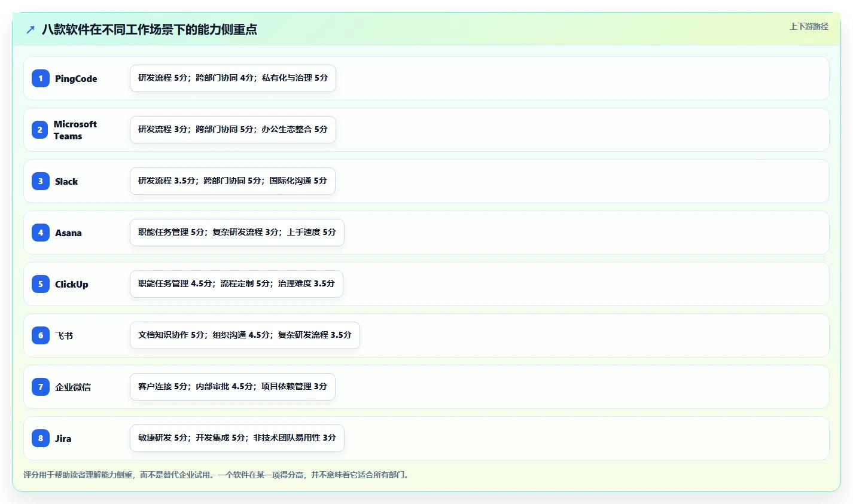Viewport: 853px width, 504px height.
Task: Click the chip mentioning 敏捷研发 5分
Action: [x=237, y=438]
